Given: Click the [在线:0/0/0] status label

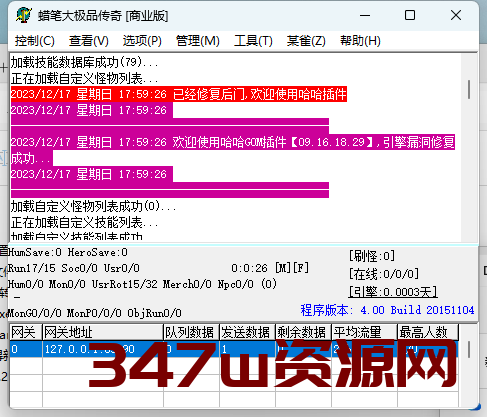Looking at the screenshot, I should click(x=384, y=274).
